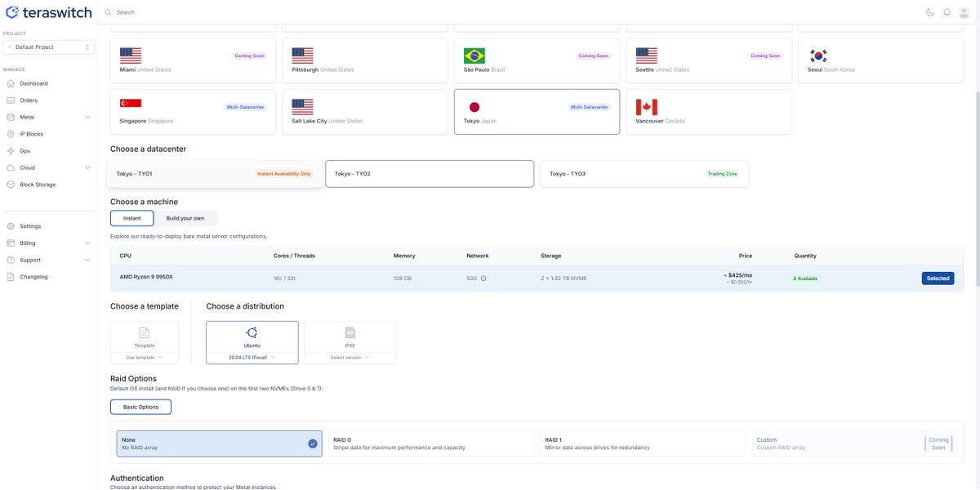
Task: Switch to Build your own tab
Action: [185, 218]
